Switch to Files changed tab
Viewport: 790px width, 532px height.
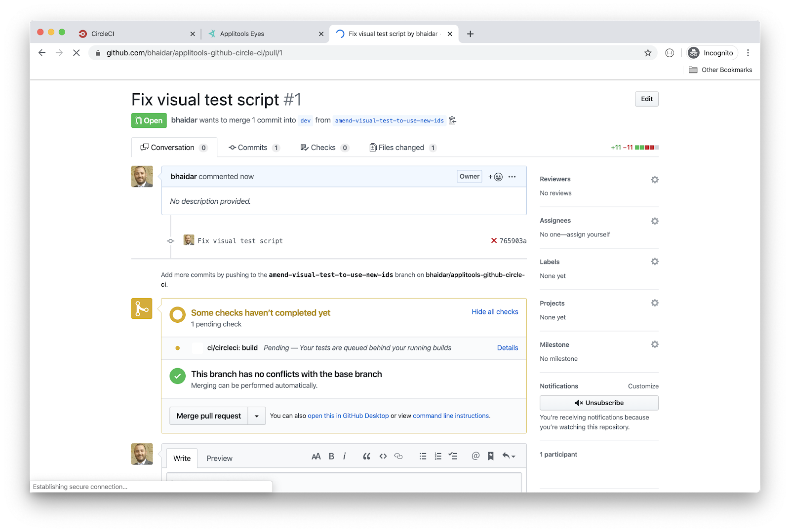click(x=402, y=148)
